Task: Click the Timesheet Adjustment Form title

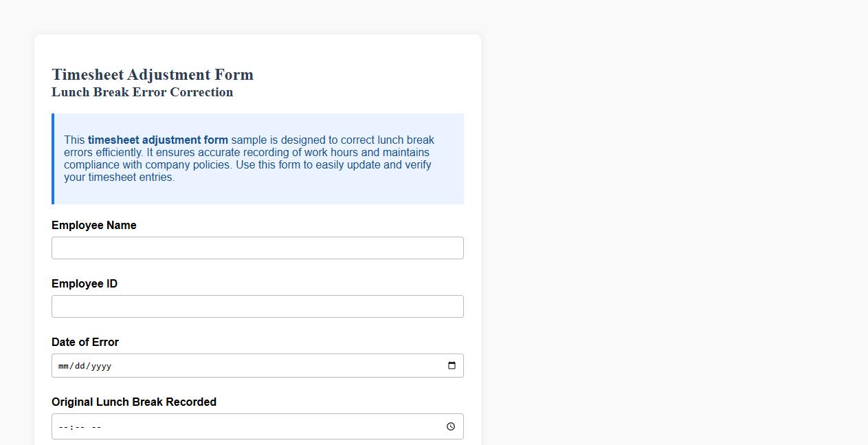Action: click(x=152, y=74)
